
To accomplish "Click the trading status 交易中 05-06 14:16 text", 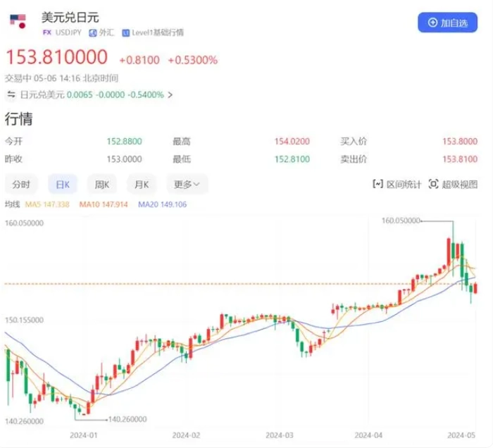I will click(62, 78).
